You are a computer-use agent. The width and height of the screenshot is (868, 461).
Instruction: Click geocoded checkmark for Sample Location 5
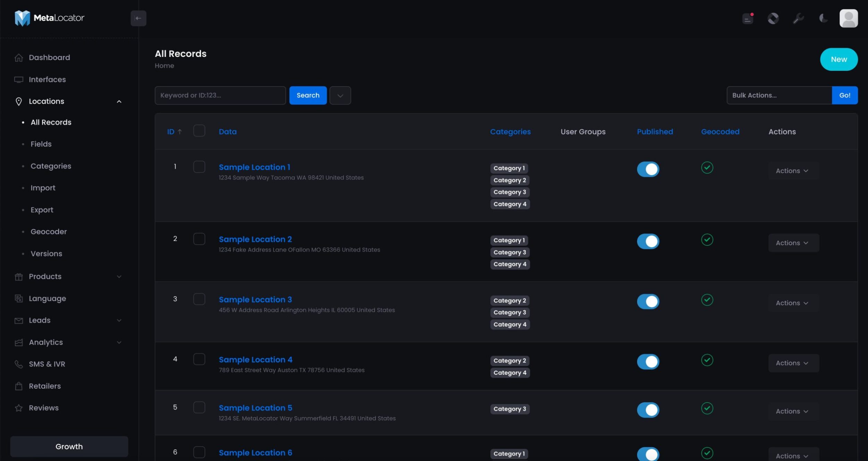pos(707,408)
